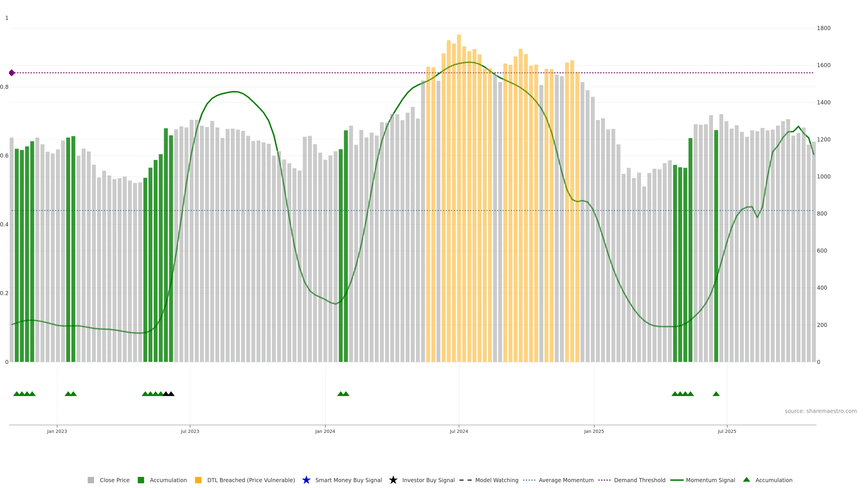Viewport: 868px width, 488px height.
Task: Click the gray Close Price color swatch
Action: pos(91,480)
